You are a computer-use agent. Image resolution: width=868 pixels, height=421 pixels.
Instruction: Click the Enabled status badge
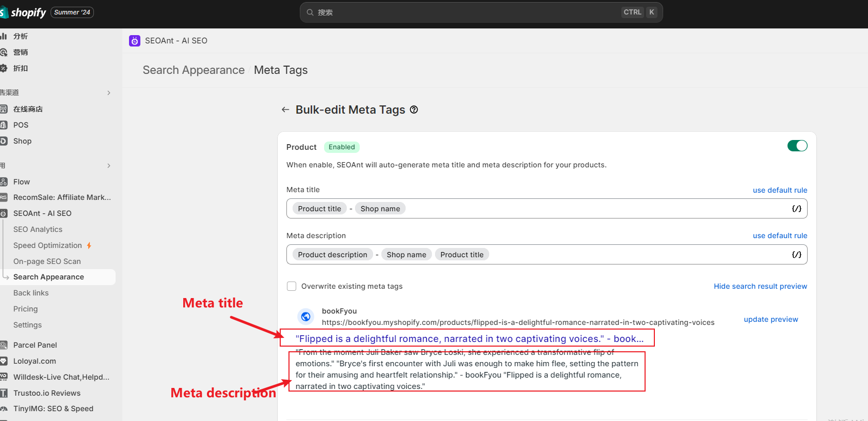click(x=342, y=147)
